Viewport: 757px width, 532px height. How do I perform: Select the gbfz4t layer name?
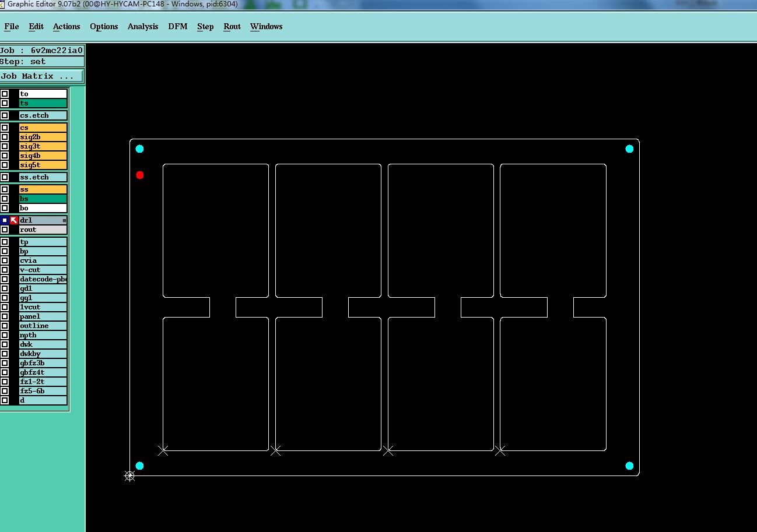pyautogui.click(x=43, y=372)
